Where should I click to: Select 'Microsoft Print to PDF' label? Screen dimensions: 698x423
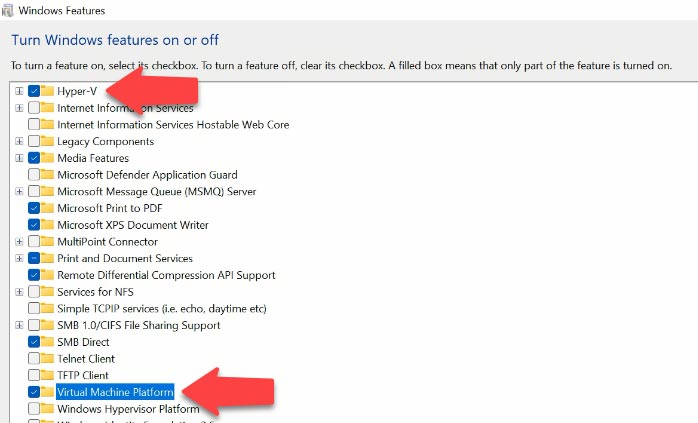tap(110, 208)
